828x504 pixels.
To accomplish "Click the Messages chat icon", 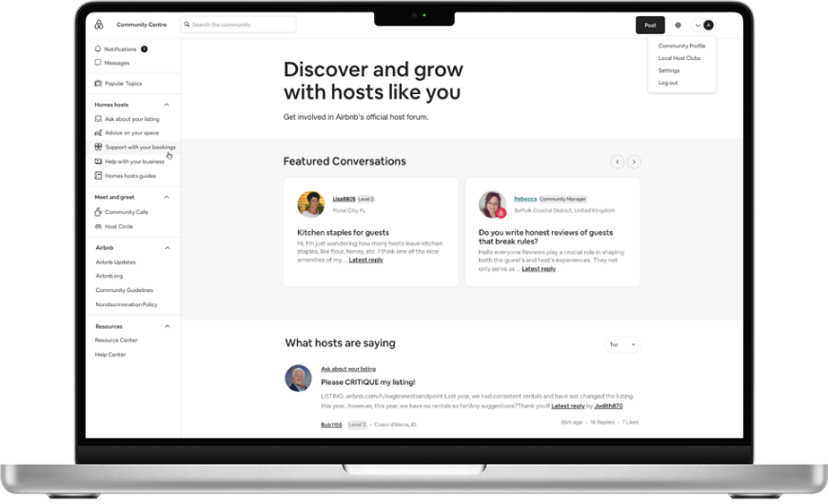I will [98, 62].
